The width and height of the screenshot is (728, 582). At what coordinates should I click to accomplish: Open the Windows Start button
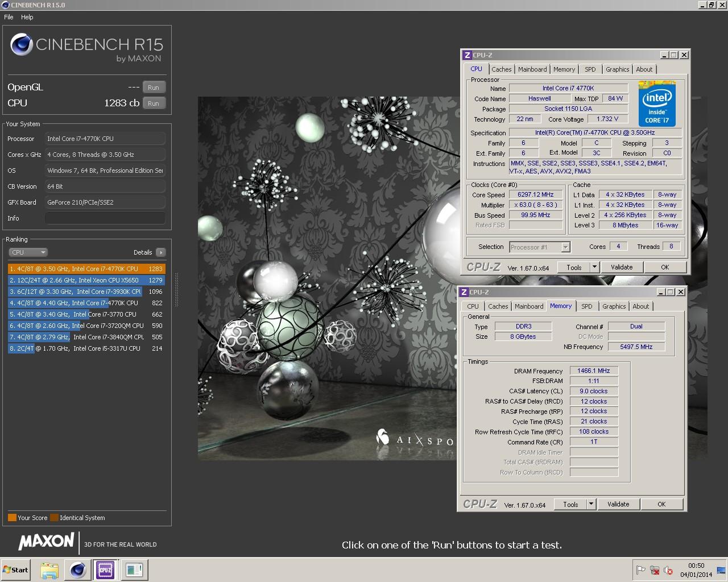15,570
